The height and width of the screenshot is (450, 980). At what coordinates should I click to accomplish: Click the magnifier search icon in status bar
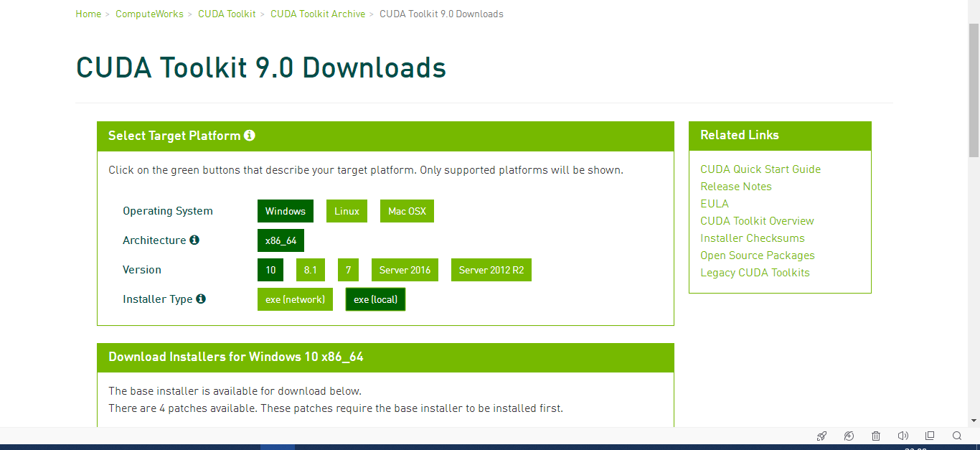(957, 436)
